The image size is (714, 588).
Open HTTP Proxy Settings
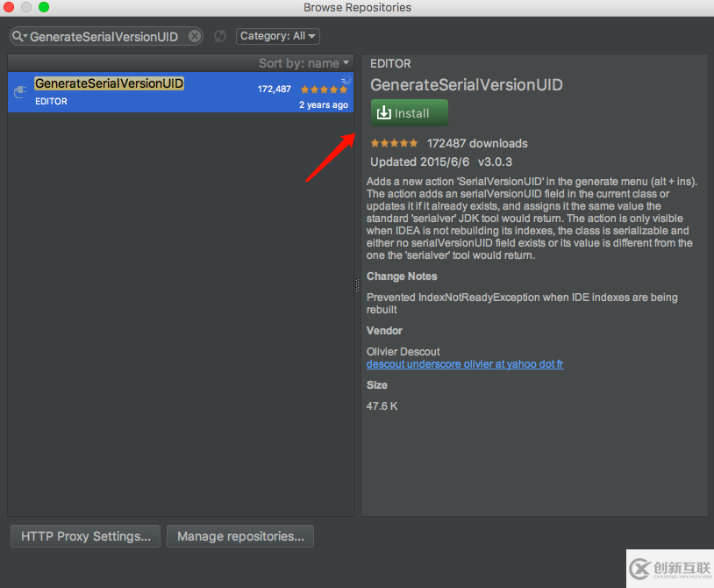(86, 536)
